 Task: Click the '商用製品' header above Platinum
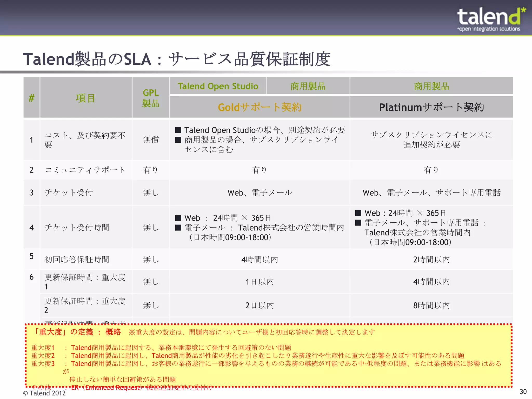coord(431,86)
